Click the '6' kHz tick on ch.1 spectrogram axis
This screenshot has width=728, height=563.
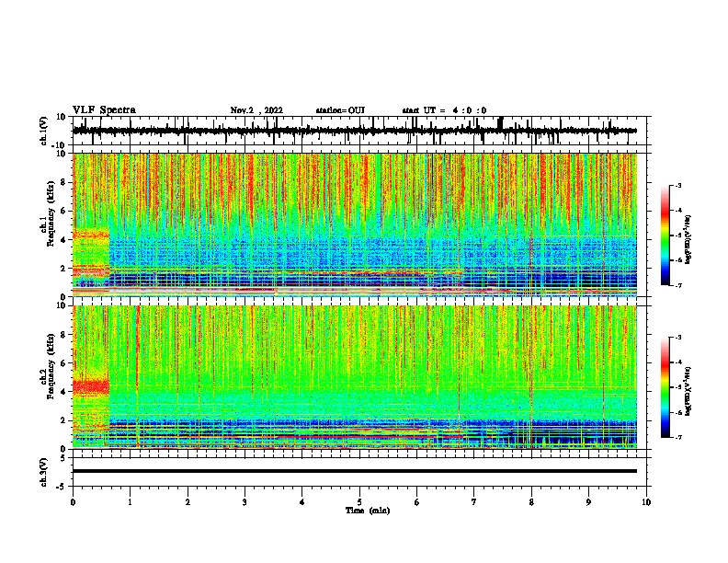pos(63,212)
